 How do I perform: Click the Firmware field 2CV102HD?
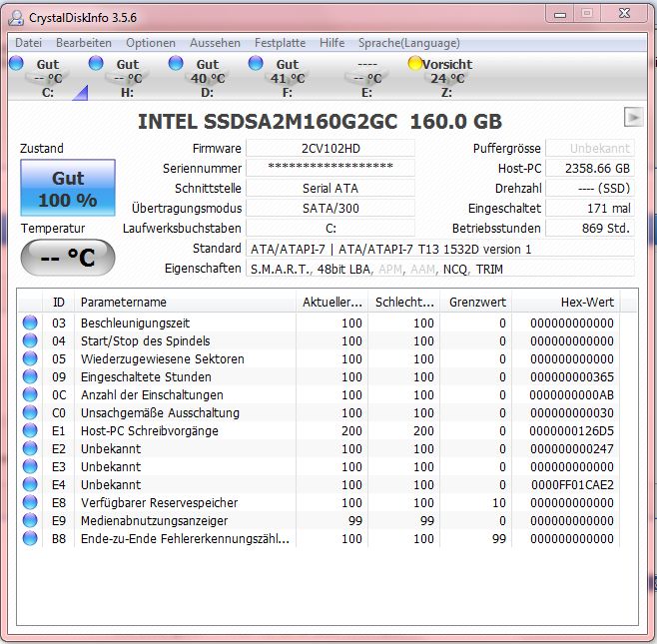[x=330, y=149]
